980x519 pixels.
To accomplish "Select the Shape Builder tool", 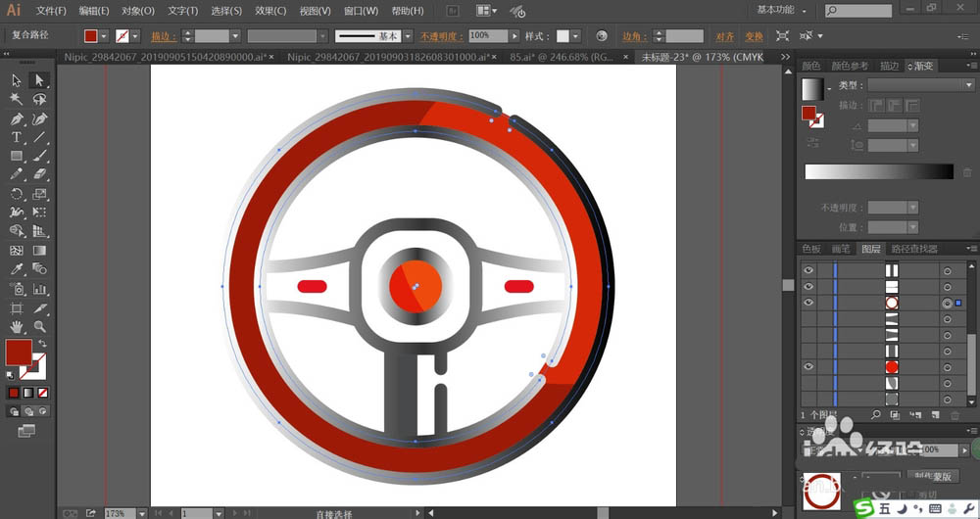I will (x=17, y=231).
